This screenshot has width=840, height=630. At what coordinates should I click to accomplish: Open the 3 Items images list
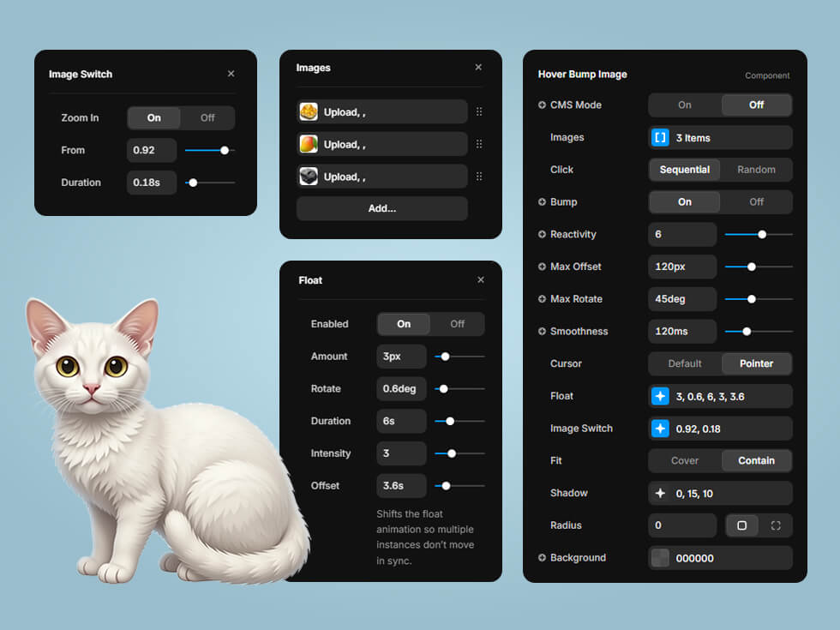(x=720, y=138)
